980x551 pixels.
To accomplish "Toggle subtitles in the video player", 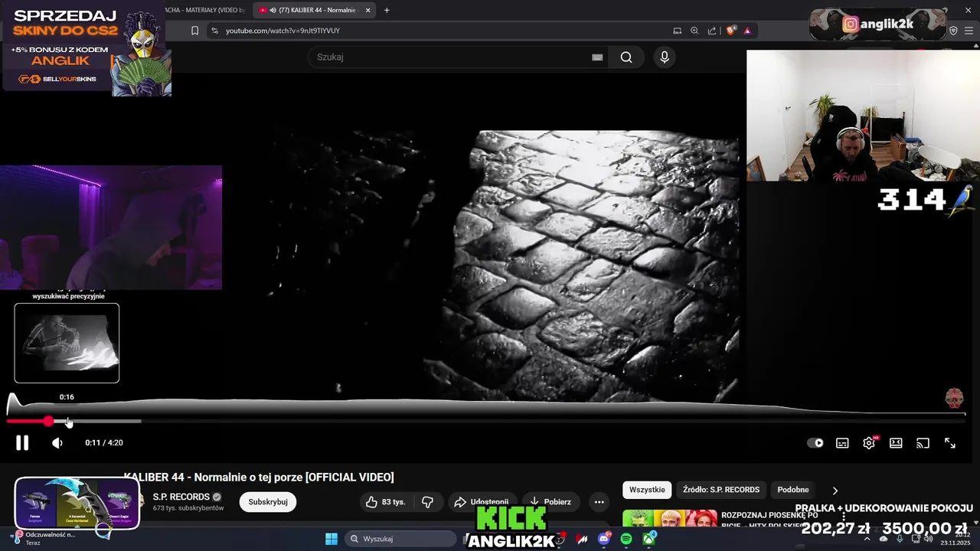I will (x=842, y=443).
